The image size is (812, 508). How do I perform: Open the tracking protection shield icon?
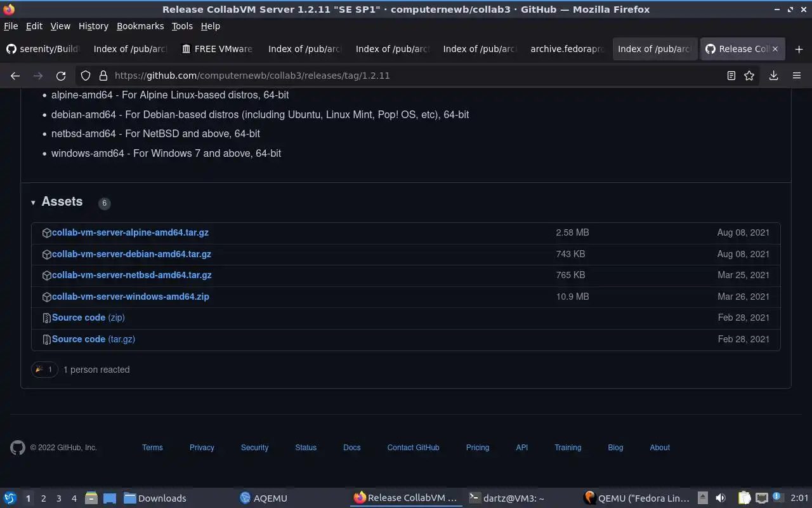86,76
